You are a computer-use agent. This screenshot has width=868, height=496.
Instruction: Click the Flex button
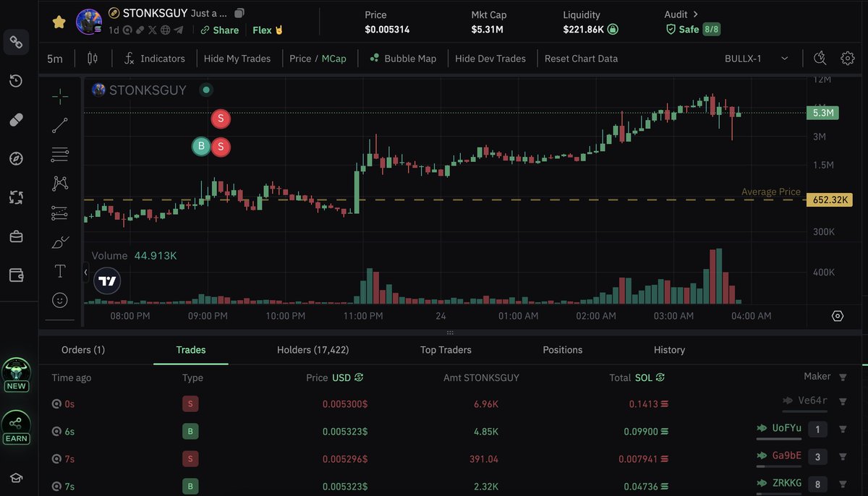coord(268,30)
